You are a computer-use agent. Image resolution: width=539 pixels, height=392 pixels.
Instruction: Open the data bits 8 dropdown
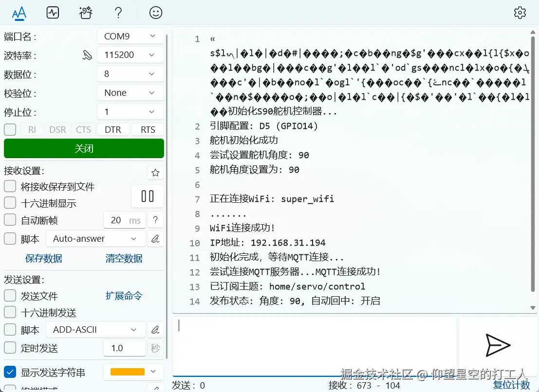click(130, 74)
